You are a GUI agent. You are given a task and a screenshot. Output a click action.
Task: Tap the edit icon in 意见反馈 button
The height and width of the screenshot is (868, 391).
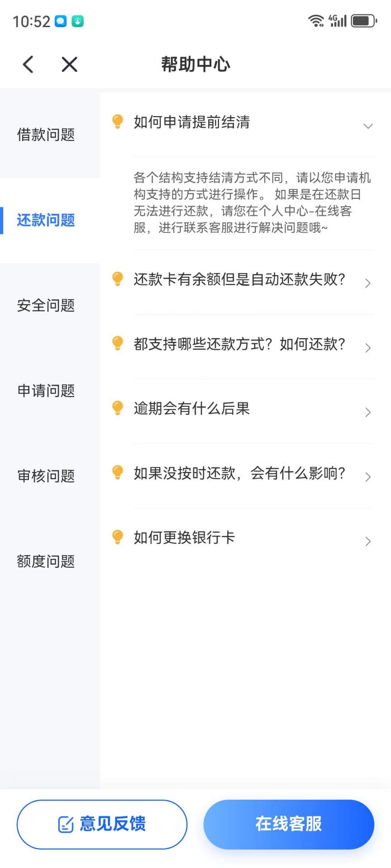pyautogui.click(x=66, y=824)
